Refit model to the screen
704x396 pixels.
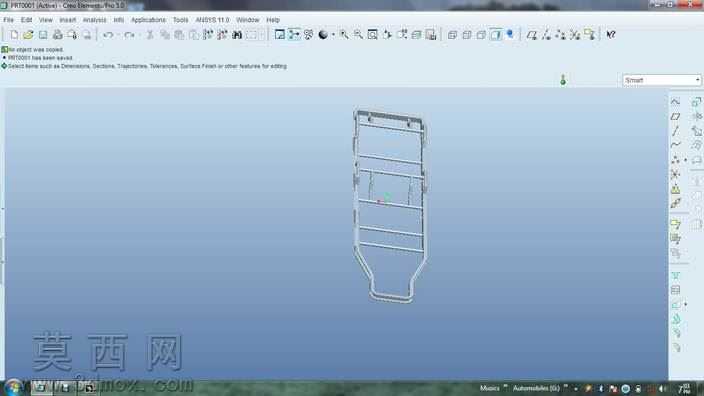tap(373, 35)
